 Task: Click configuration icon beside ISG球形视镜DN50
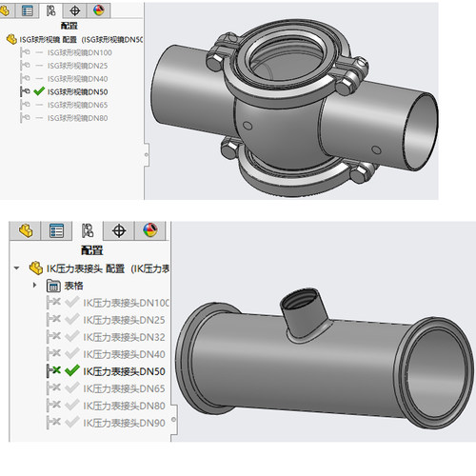point(25,91)
